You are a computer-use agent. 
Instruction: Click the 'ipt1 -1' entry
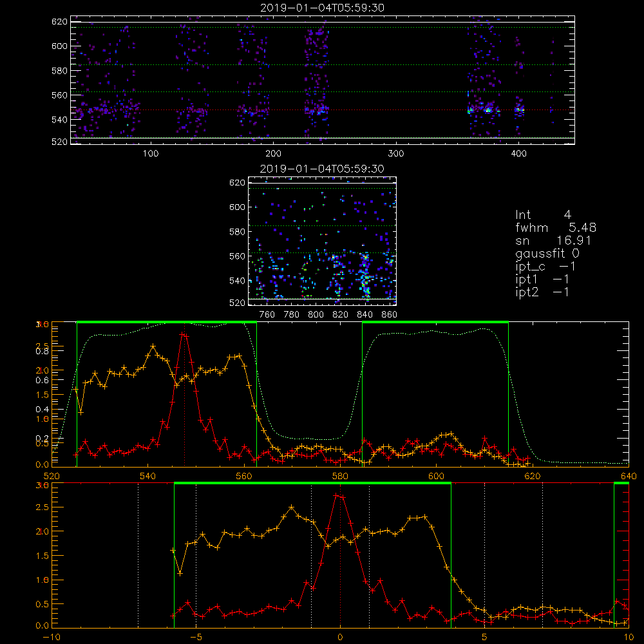[x=542, y=279]
